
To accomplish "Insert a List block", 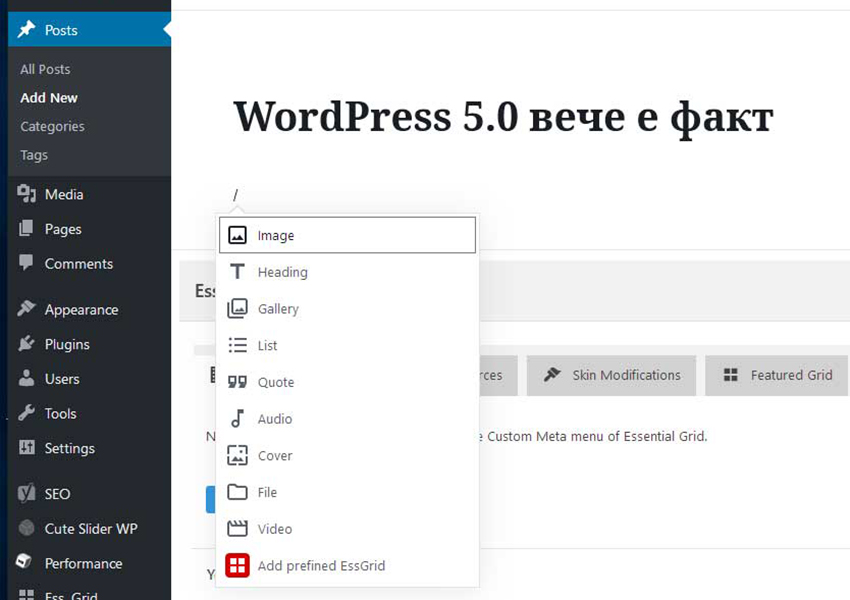I will point(347,345).
